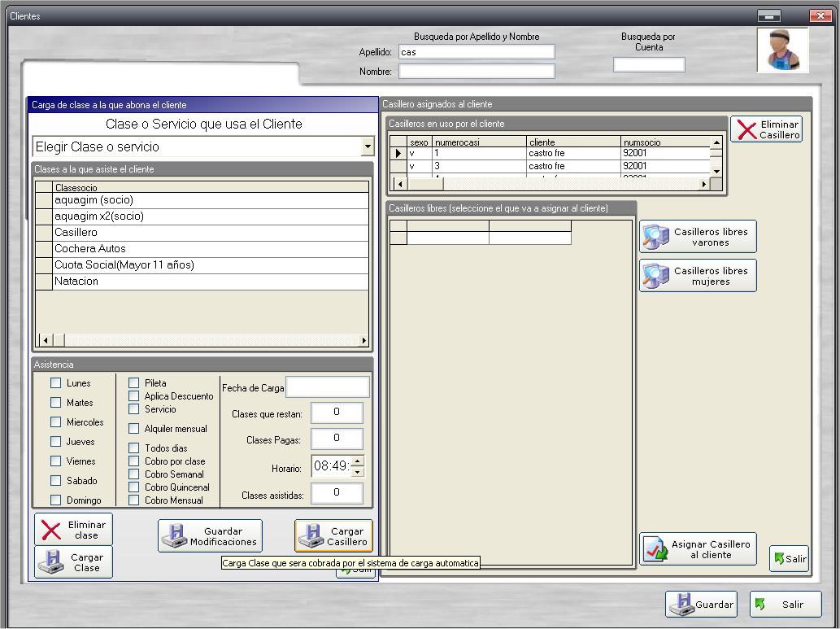The image size is (840, 629).
Task: Click scroll-left arrow in Clases list
Action: pyautogui.click(x=46, y=340)
